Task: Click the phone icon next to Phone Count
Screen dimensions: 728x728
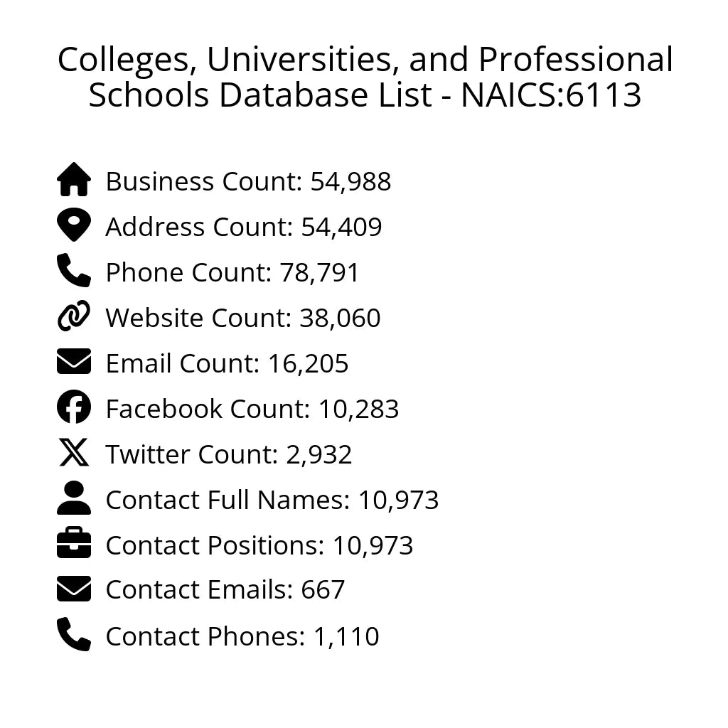Action: [74, 271]
